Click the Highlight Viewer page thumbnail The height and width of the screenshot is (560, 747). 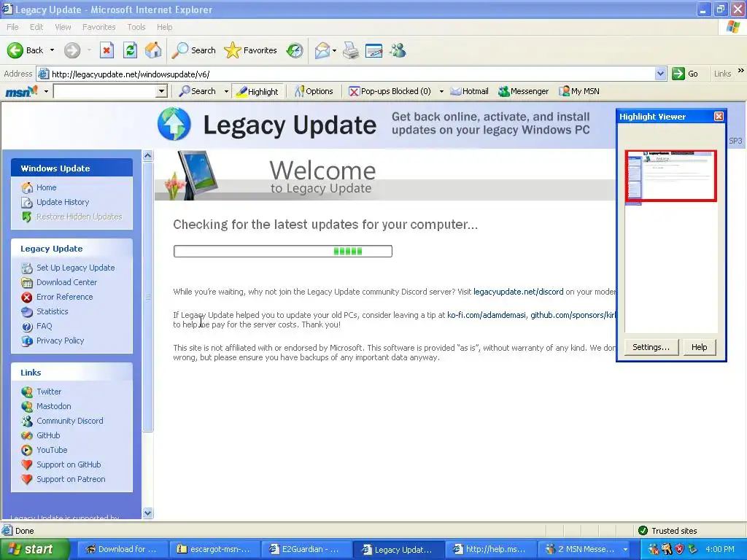coord(671,177)
